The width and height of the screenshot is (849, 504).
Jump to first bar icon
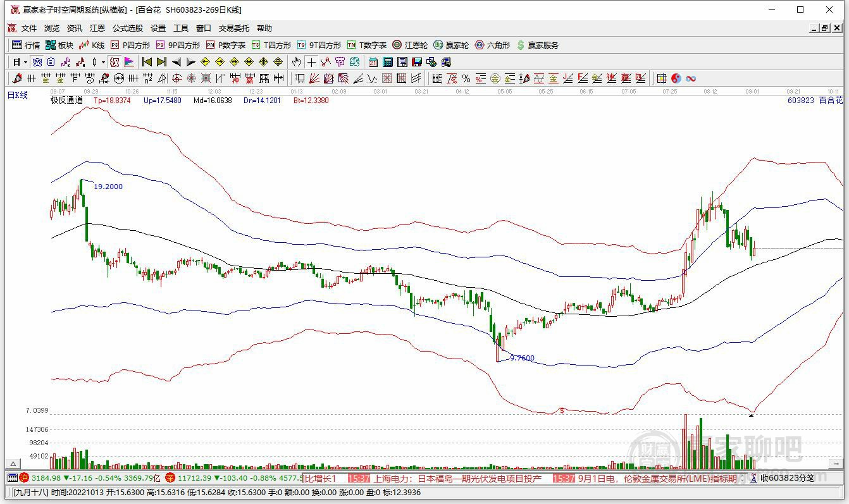(x=147, y=62)
